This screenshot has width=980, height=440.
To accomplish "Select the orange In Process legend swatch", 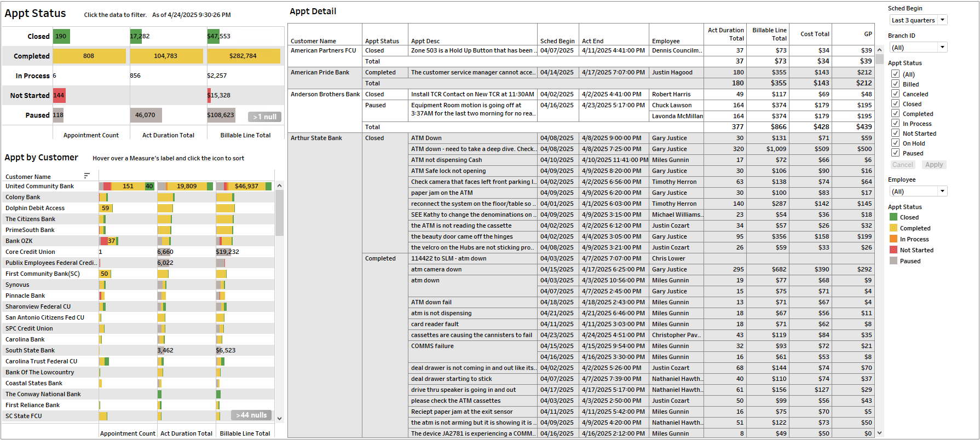I will click(x=893, y=239).
